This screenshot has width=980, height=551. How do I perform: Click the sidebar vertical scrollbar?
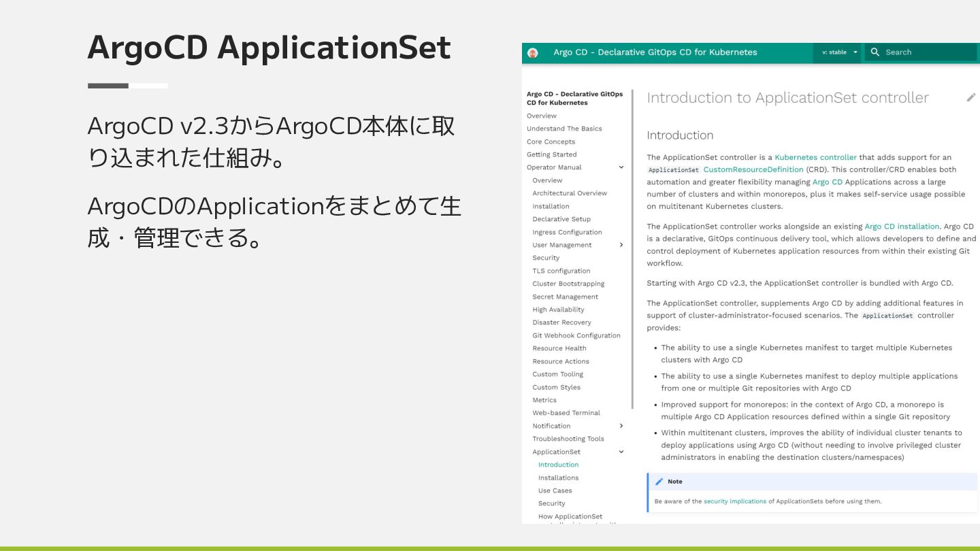pos(632,249)
